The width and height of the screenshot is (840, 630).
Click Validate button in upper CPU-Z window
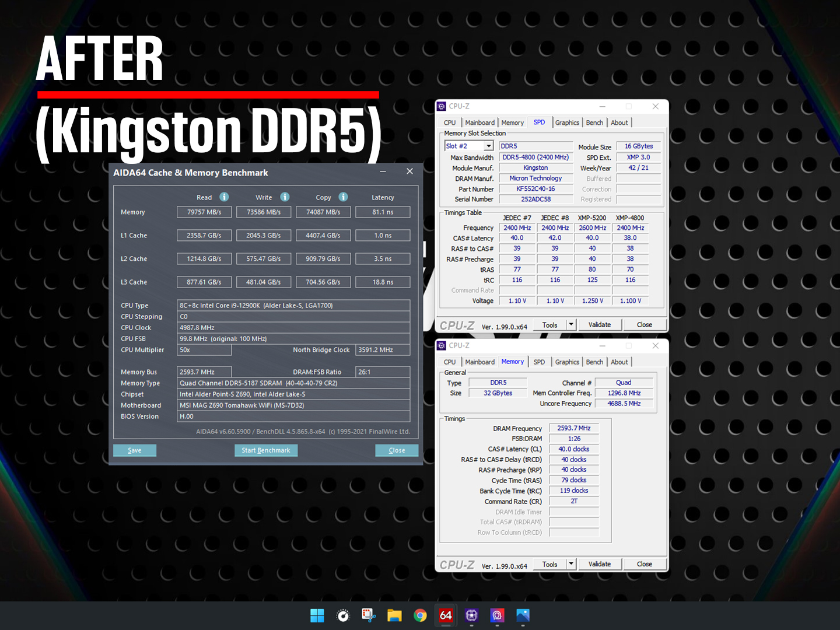(600, 325)
